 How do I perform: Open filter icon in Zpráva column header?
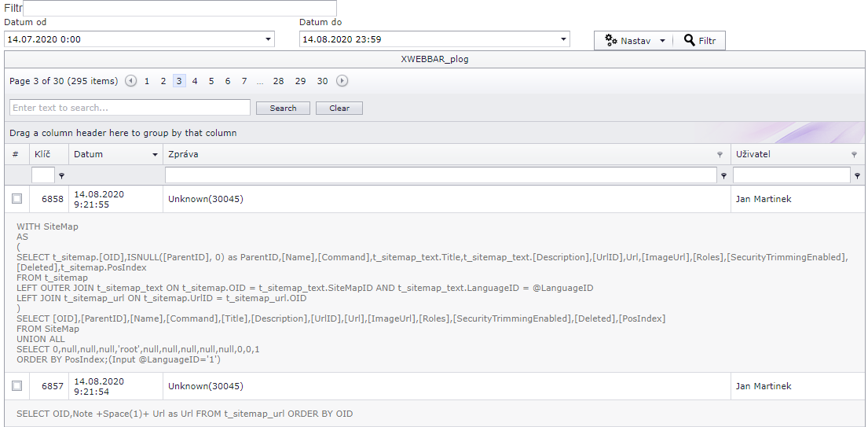pos(720,155)
